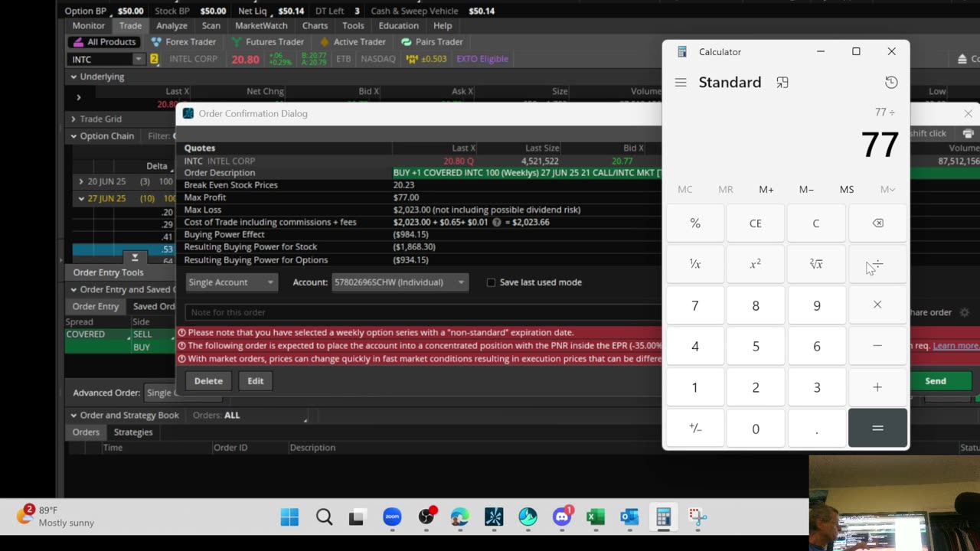980x551 pixels.
Task: Open the Charts tab
Action: (x=315, y=25)
